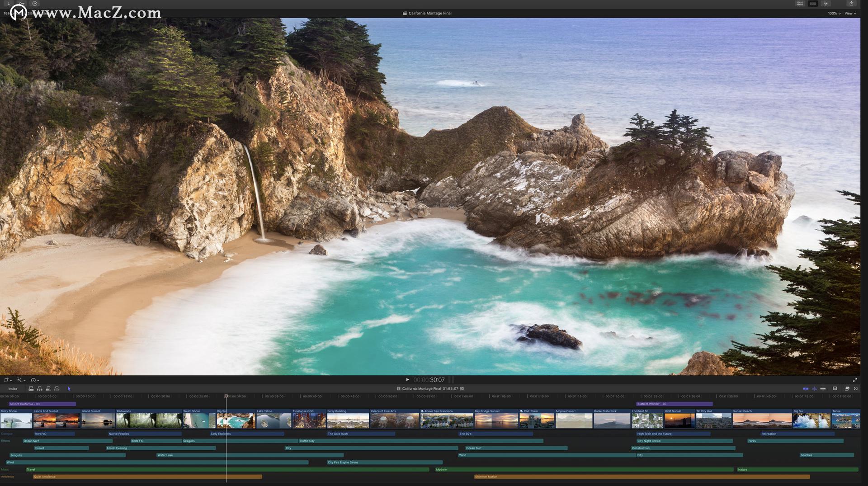Open the Transform tools dropdown
This screenshot has width=868, height=486.
click(8, 380)
